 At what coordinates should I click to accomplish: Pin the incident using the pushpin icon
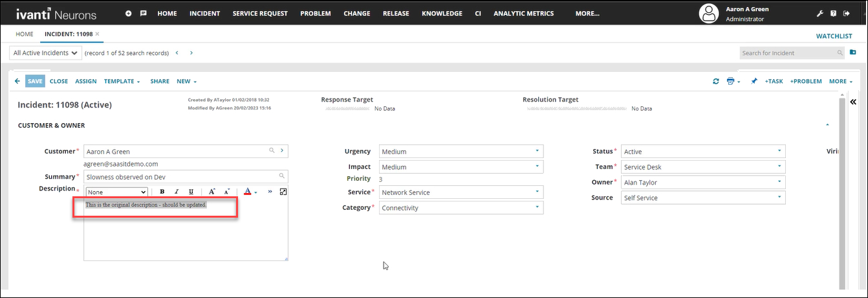coord(754,82)
